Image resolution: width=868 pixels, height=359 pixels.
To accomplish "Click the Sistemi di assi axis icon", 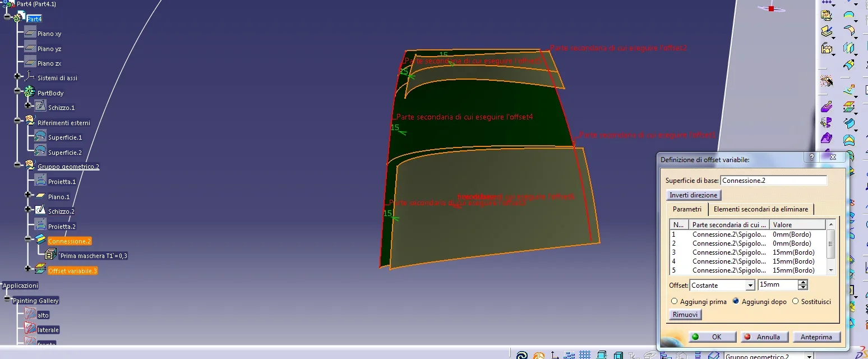I will [30, 77].
